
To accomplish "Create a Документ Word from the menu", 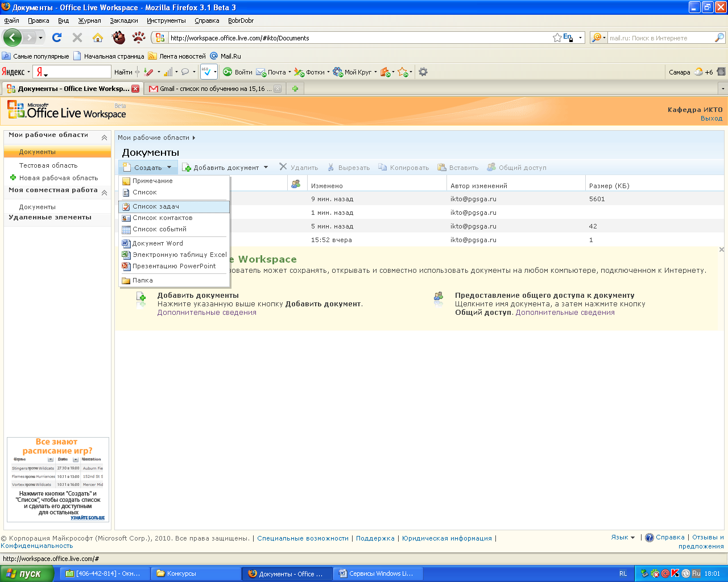I will [174, 243].
